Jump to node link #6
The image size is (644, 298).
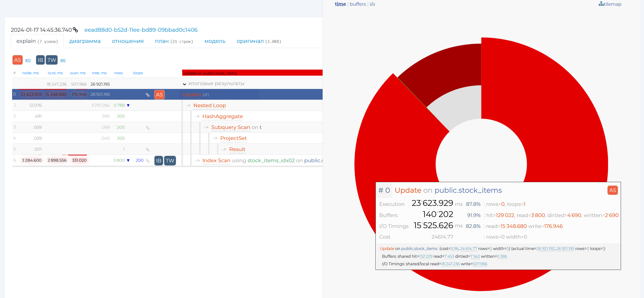63,61
